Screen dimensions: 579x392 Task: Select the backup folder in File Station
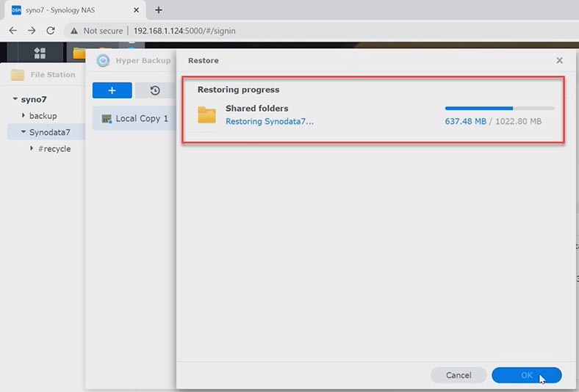click(x=43, y=116)
